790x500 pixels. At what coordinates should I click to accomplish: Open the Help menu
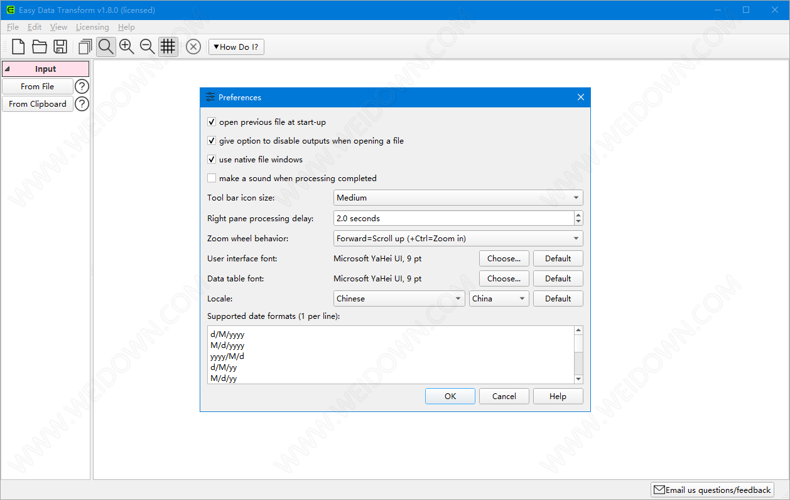coord(126,27)
